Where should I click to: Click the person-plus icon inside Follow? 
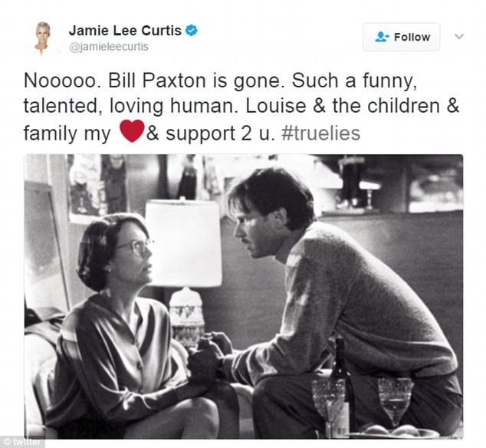(382, 37)
